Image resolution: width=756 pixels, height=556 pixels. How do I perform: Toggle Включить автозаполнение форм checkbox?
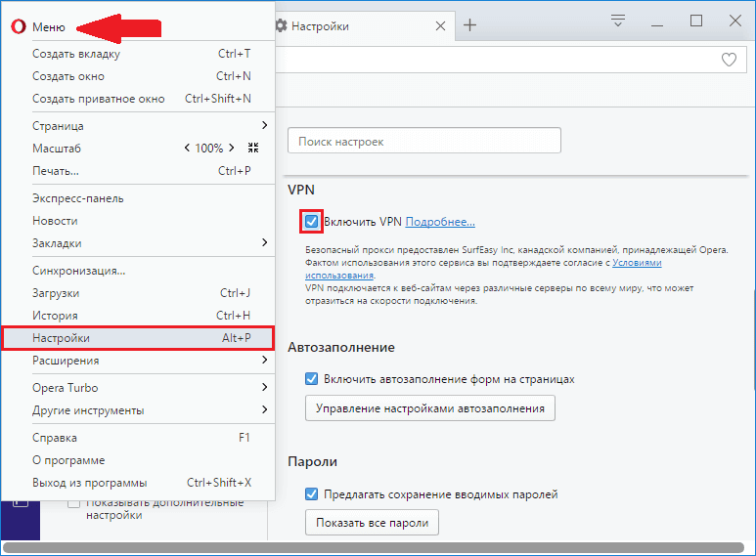[311, 379]
